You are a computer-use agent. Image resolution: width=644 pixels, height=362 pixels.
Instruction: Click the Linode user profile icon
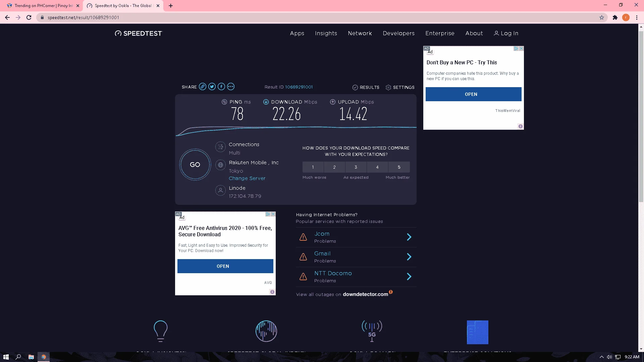pyautogui.click(x=220, y=190)
